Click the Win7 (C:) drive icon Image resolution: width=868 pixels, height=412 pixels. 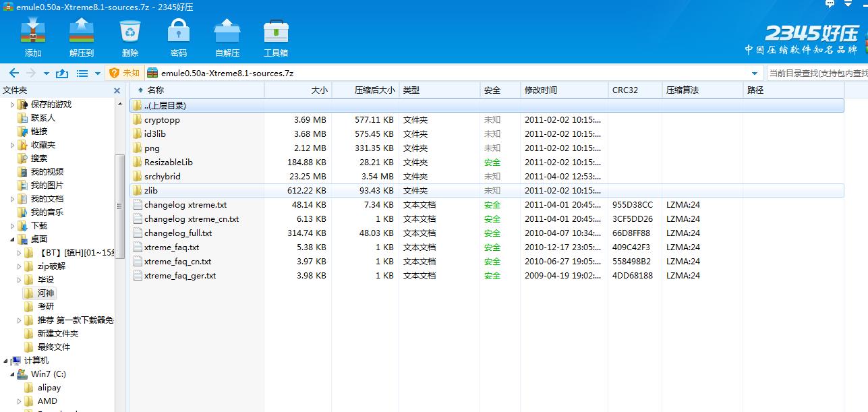click(22, 374)
